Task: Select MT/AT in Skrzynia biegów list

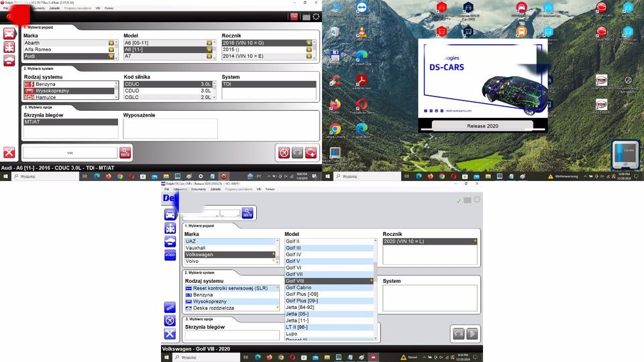Action: pos(70,122)
